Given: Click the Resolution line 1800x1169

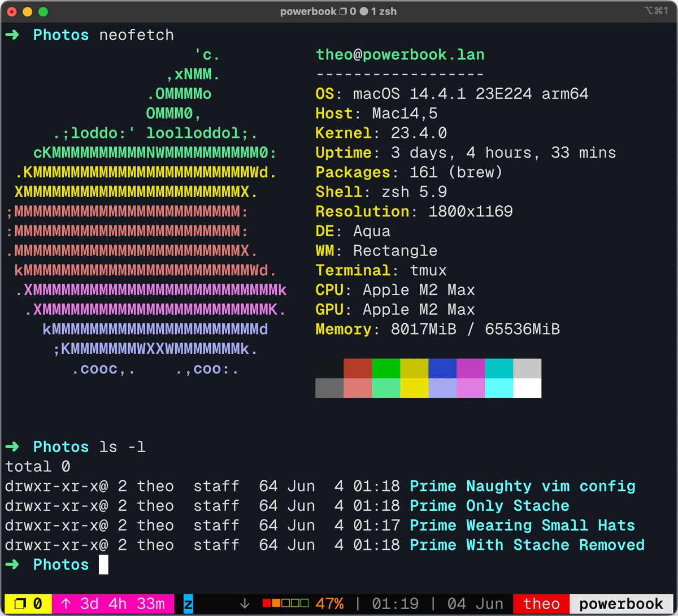Looking at the screenshot, I should [x=414, y=212].
